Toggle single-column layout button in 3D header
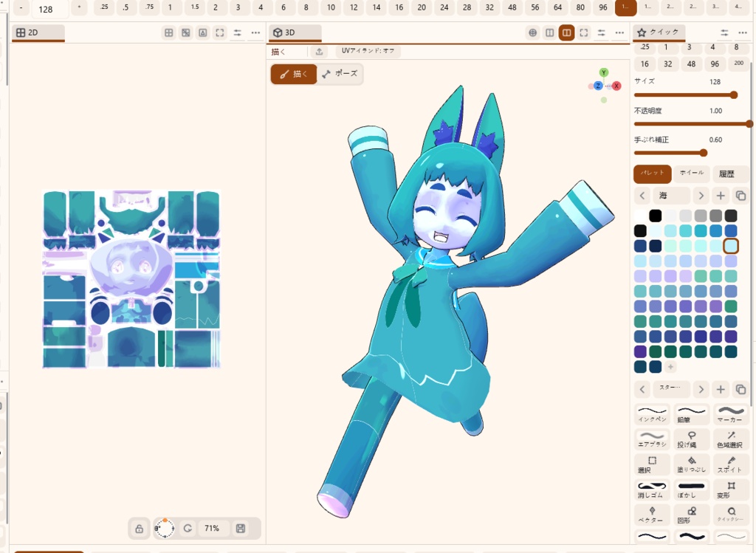This screenshot has height=553, width=756. click(549, 32)
